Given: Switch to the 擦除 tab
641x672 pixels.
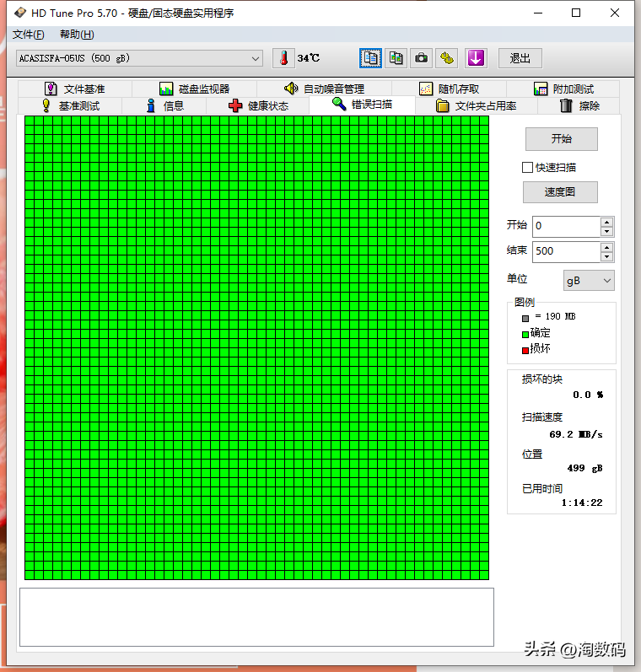Looking at the screenshot, I should [579, 105].
